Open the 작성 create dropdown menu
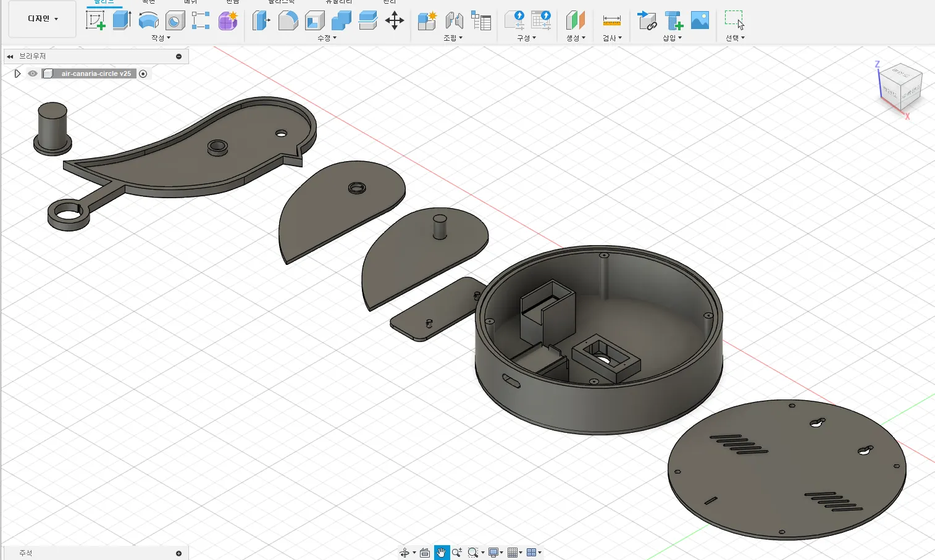 point(161,38)
